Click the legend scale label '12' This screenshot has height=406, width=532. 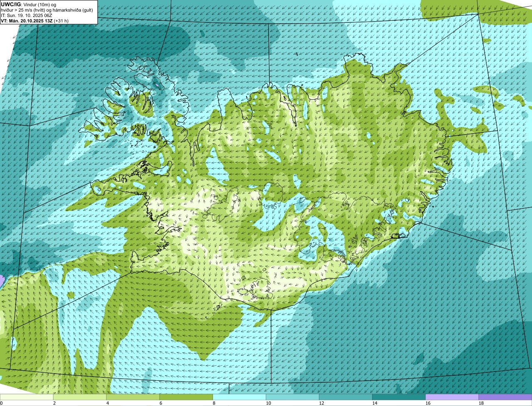(322, 403)
